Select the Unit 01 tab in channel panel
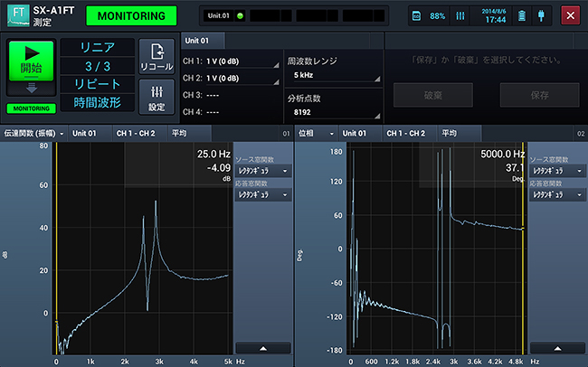This screenshot has height=367, width=588. point(199,41)
